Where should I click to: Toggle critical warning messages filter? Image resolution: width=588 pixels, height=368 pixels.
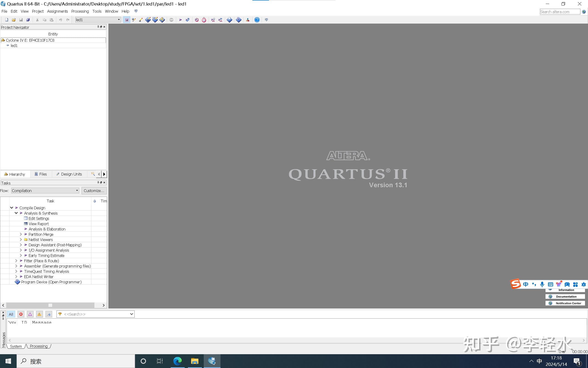pos(30,314)
